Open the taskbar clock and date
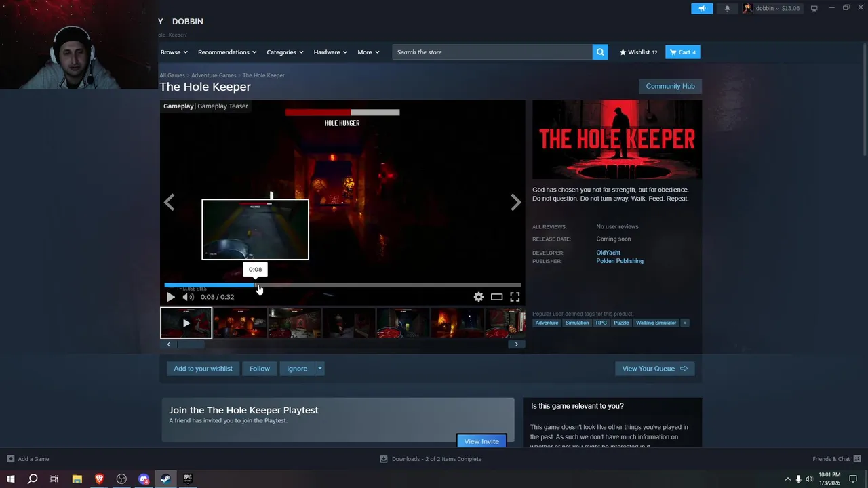Viewport: 868px width, 488px height. point(829,479)
